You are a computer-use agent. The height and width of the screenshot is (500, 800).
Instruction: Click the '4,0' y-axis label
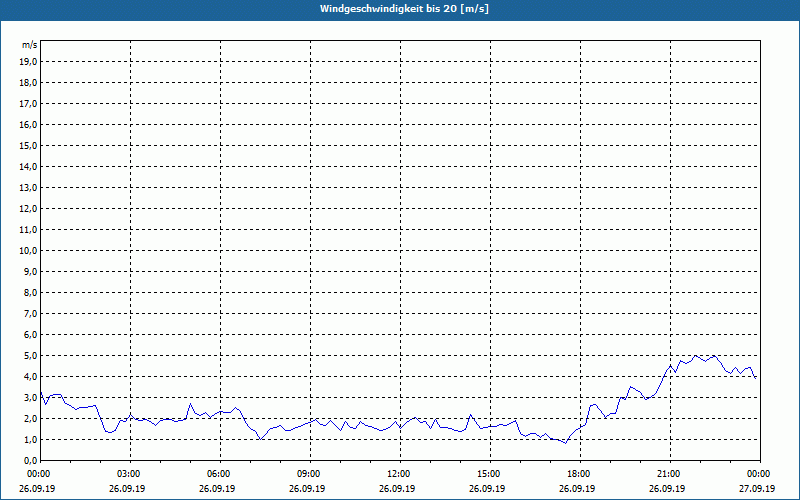coord(30,377)
